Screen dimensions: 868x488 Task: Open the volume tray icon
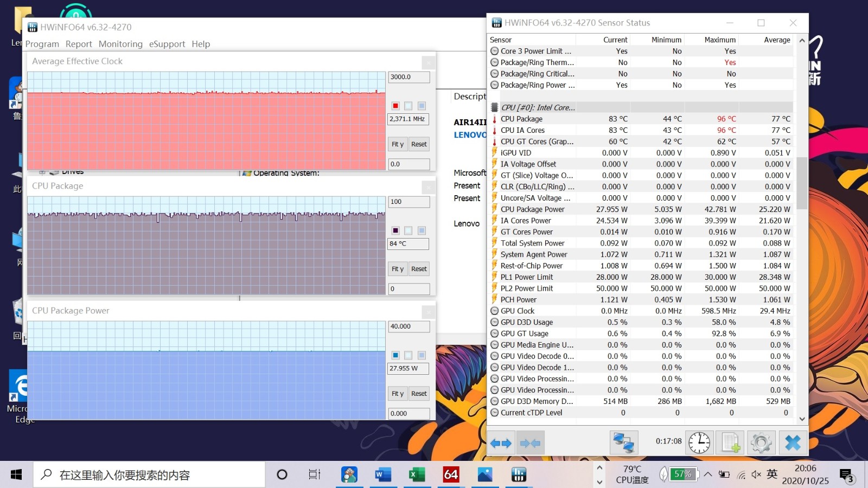tap(756, 475)
